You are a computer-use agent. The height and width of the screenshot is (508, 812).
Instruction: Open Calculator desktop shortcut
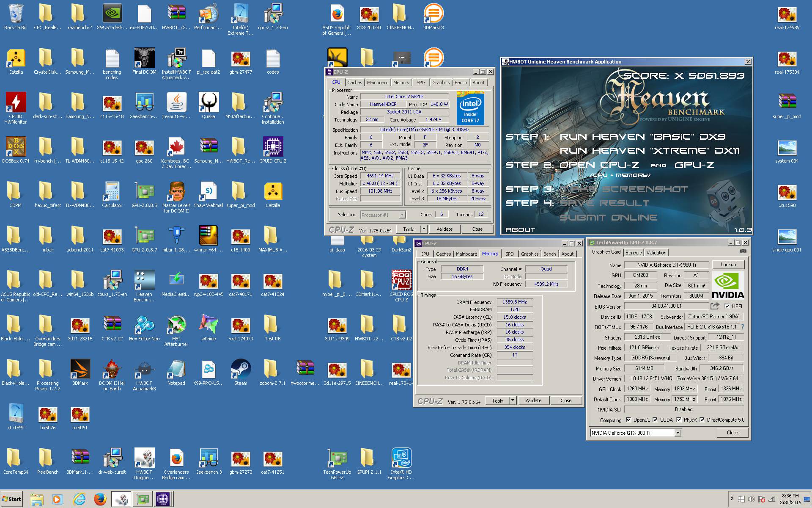click(x=112, y=195)
